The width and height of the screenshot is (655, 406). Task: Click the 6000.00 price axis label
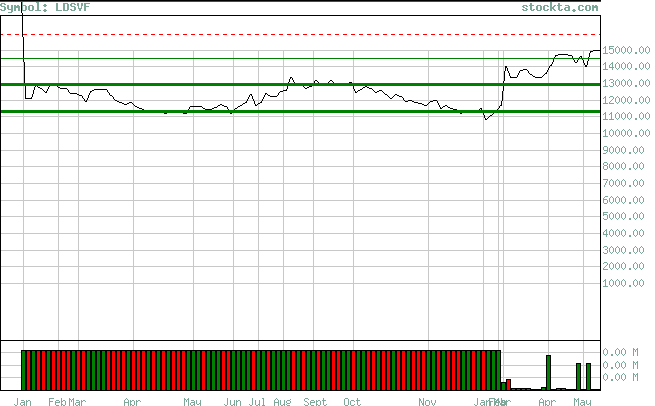tap(623, 200)
